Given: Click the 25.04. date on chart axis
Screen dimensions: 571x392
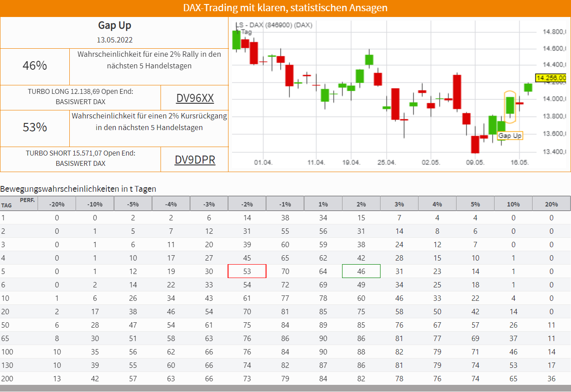Looking at the screenshot, I should tap(386, 162).
